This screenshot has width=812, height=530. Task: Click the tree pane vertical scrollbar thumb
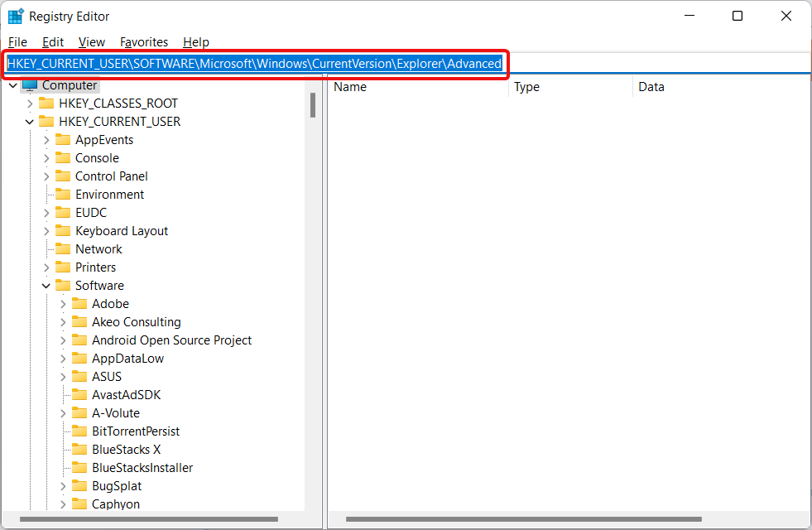click(x=313, y=105)
